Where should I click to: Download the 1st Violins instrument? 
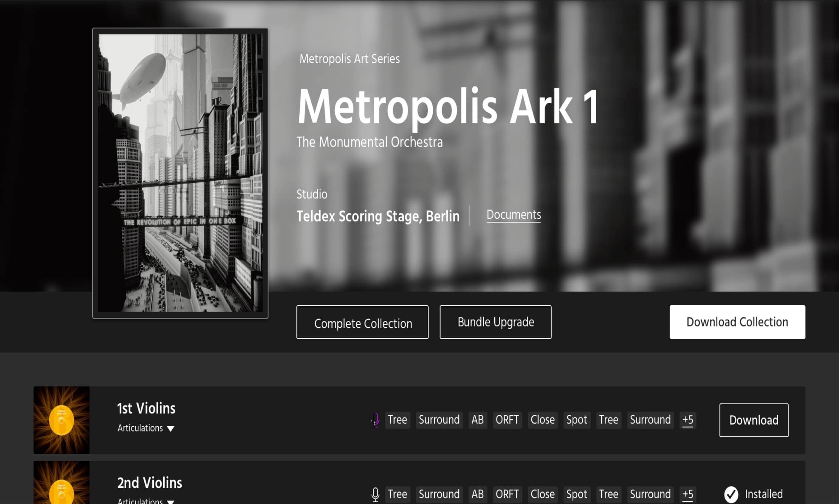(754, 420)
